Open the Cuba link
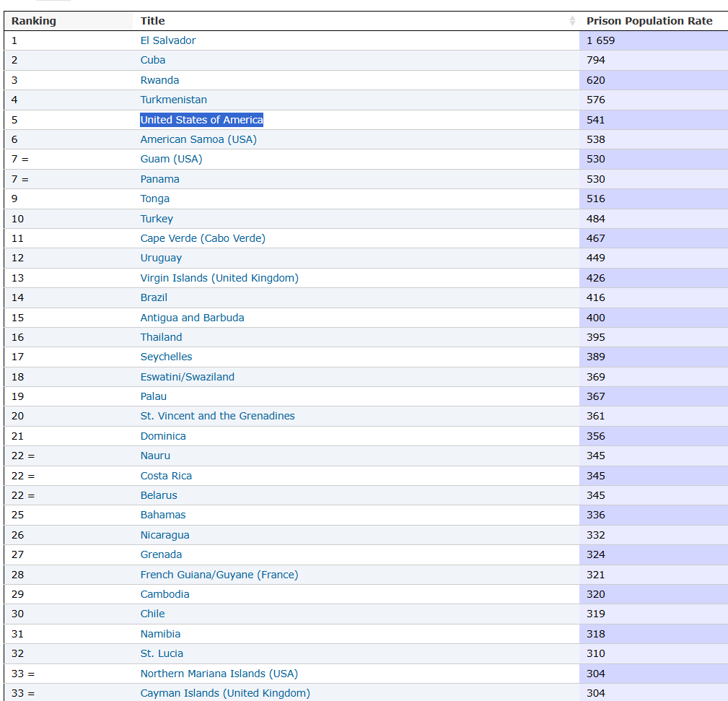The image size is (728, 701). [152, 60]
